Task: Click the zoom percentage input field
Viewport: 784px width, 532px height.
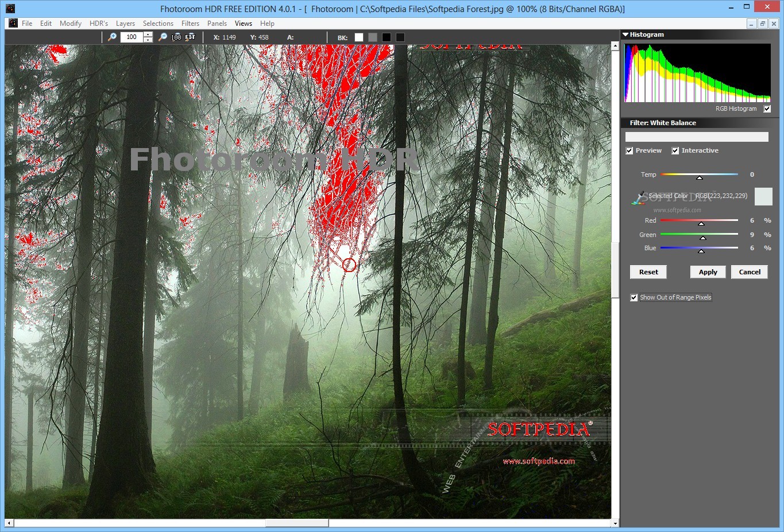Action: pyautogui.click(x=132, y=37)
